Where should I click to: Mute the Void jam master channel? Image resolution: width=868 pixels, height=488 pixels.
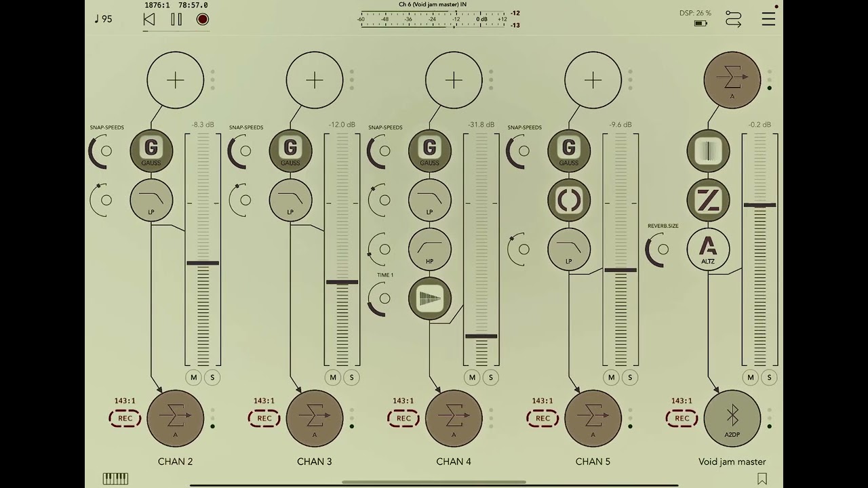(x=751, y=378)
